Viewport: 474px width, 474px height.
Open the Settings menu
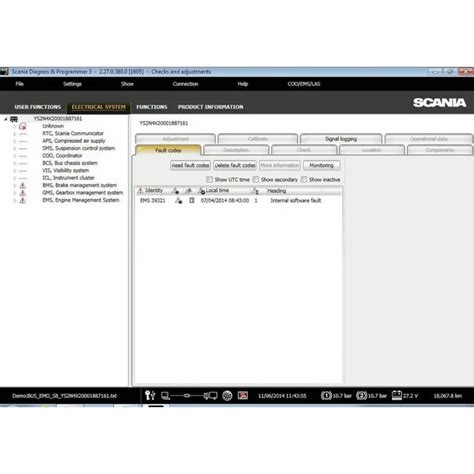tap(72, 84)
